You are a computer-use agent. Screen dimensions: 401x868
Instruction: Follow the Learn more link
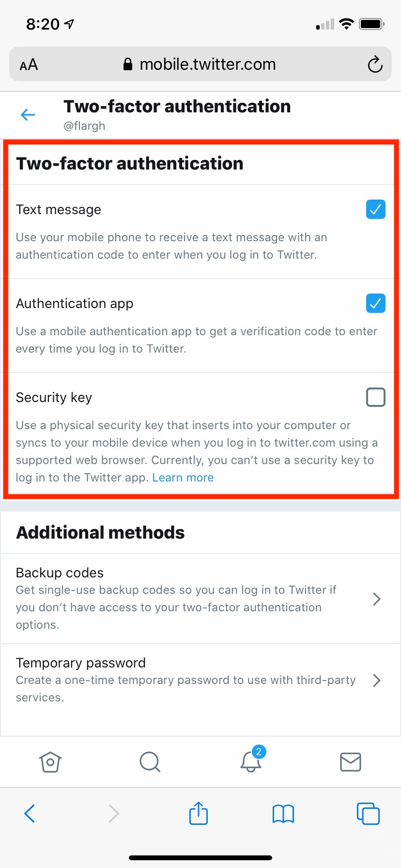coord(183,478)
